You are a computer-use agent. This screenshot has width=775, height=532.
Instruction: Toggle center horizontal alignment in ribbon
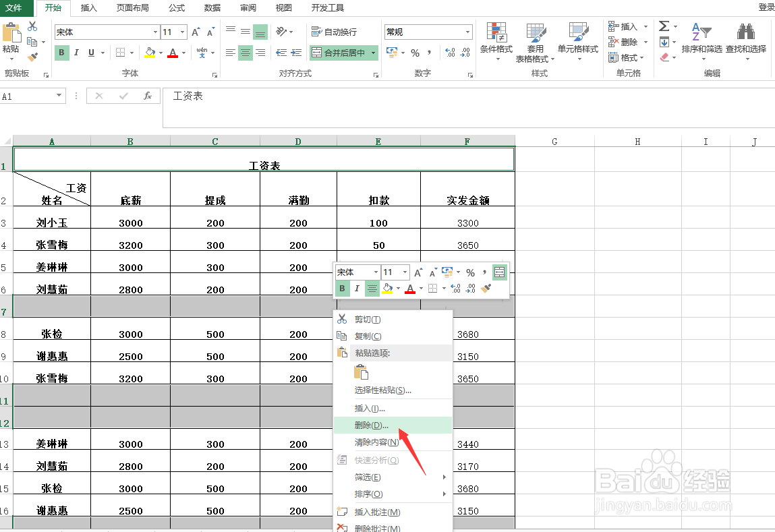click(x=245, y=53)
